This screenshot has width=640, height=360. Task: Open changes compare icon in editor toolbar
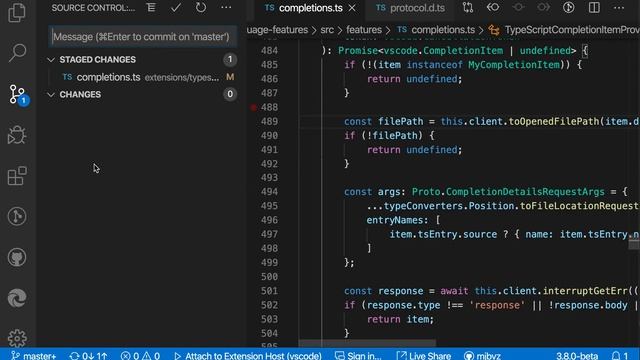(x=468, y=7)
